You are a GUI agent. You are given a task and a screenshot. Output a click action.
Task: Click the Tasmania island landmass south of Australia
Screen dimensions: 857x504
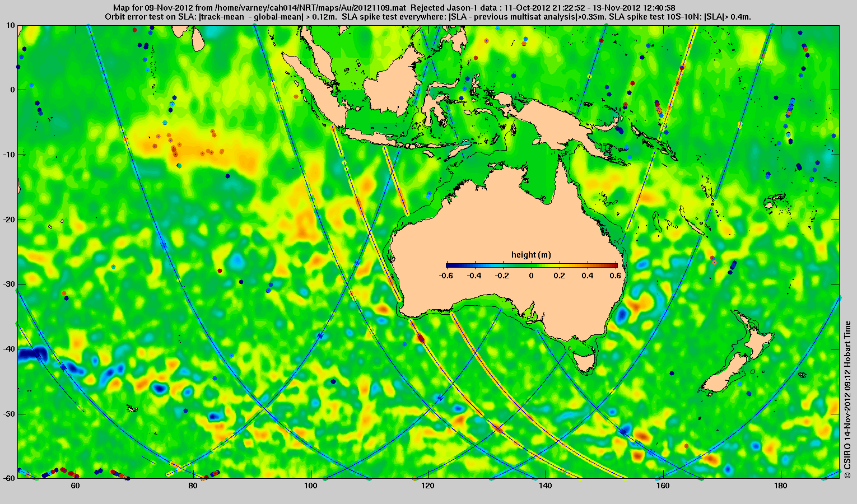coord(585,361)
